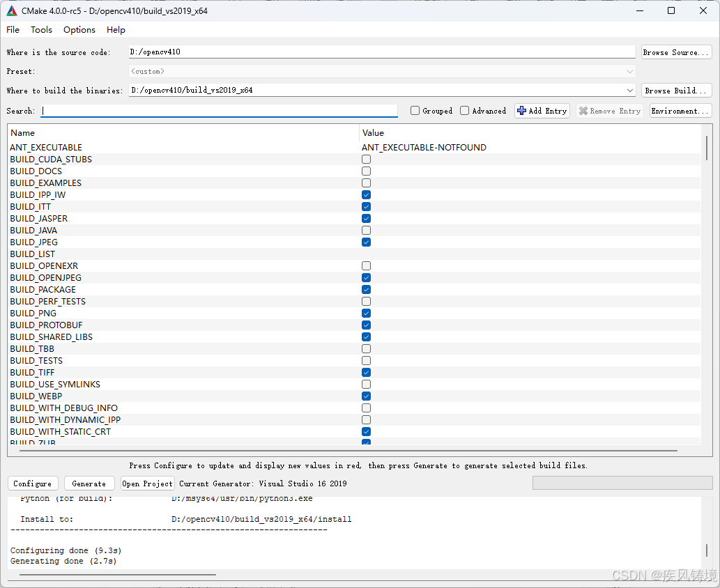Open the Options menu
Image resolution: width=720 pixels, height=588 pixels.
pos(79,30)
